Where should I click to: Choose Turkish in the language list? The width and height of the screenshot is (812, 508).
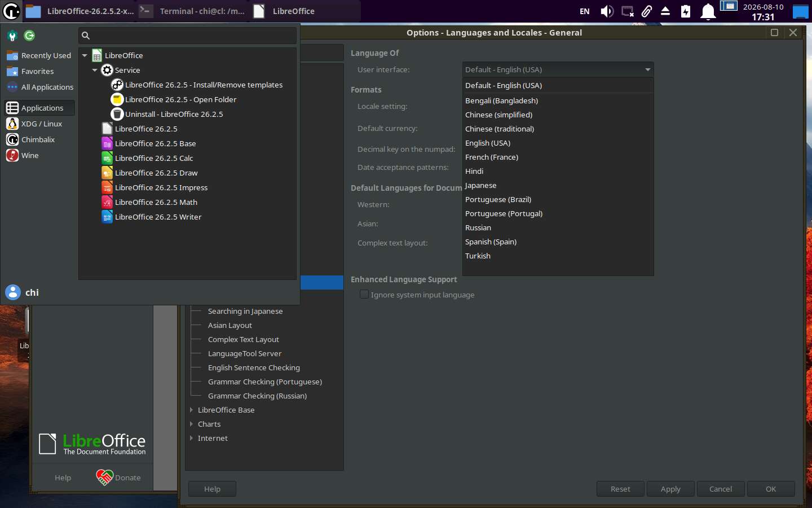(558, 256)
